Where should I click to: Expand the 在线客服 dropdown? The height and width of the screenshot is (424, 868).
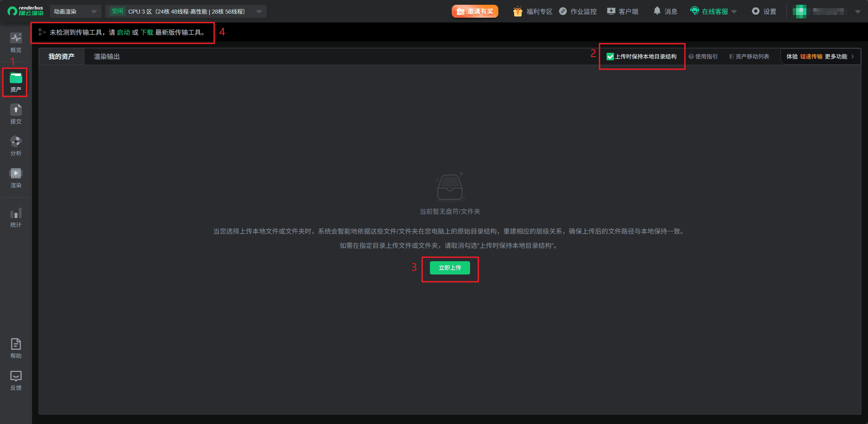[x=734, y=12]
